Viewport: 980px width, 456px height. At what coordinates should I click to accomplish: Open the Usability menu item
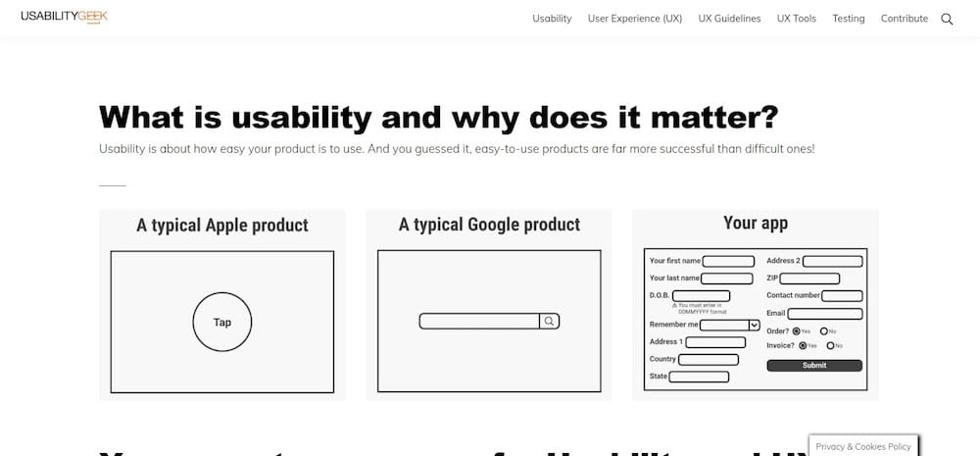552,19
